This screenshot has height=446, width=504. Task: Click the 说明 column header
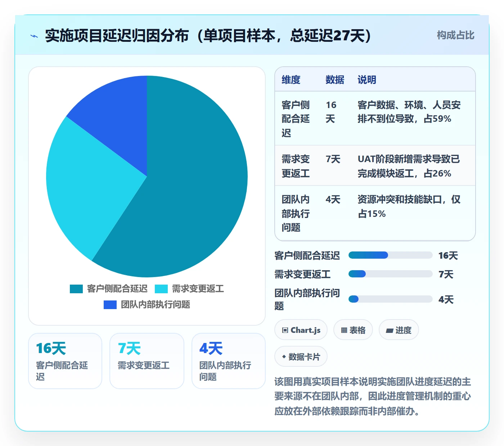pyautogui.click(x=367, y=80)
